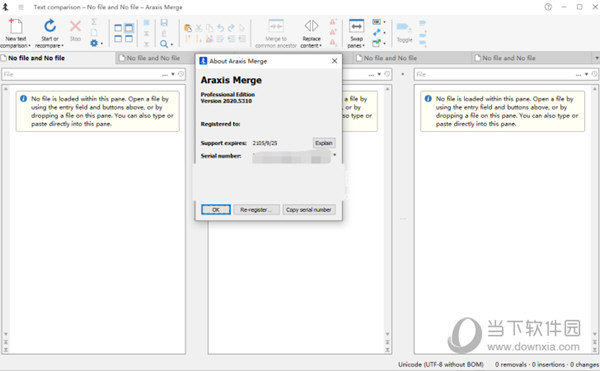Click the right pane scrollbar down arrow
600x371 pixels.
pyautogui.click(x=595, y=334)
